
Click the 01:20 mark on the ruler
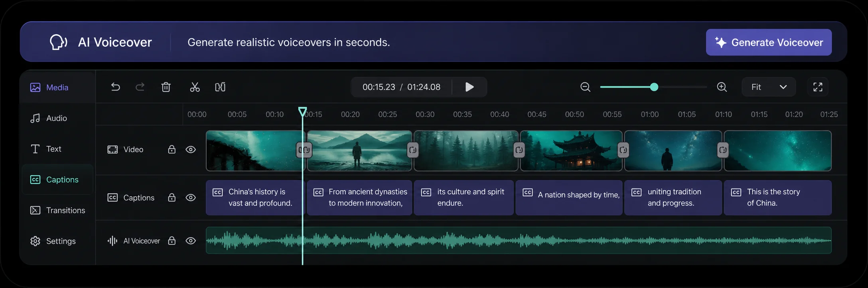coord(794,114)
